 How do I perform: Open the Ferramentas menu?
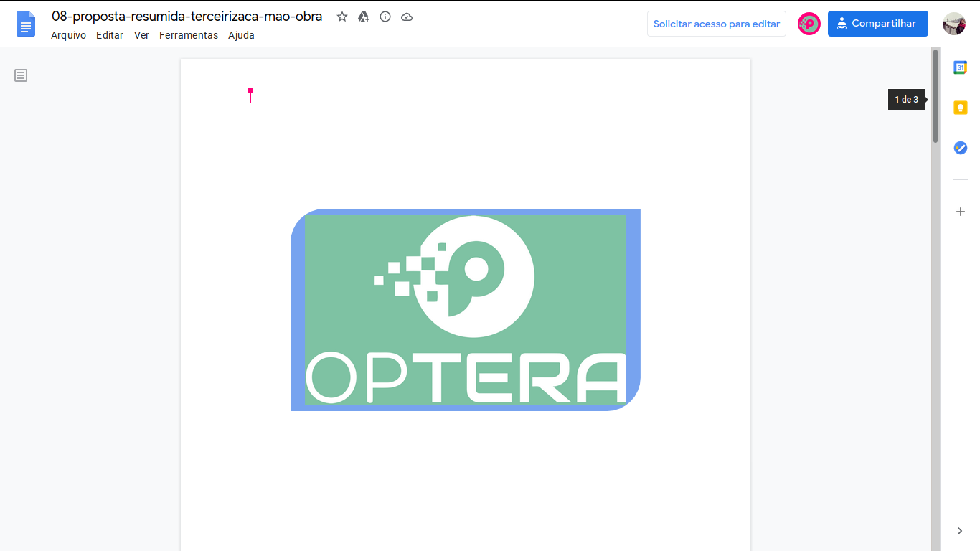pyautogui.click(x=189, y=35)
